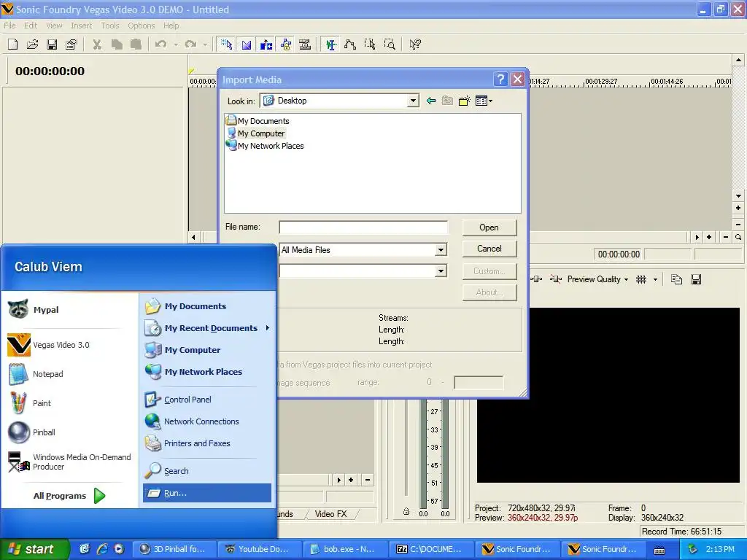Expand the Look in Desktop dropdown
The width and height of the screenshot is (747, 560).
(413, 101)
